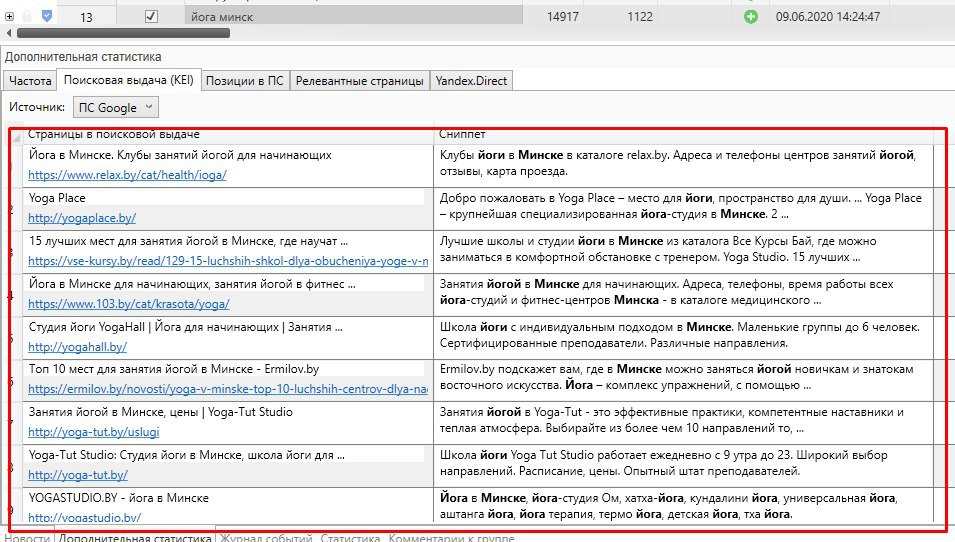
Task: Switch to the Yandex.Direct tab
Action: tap(471, 80)
